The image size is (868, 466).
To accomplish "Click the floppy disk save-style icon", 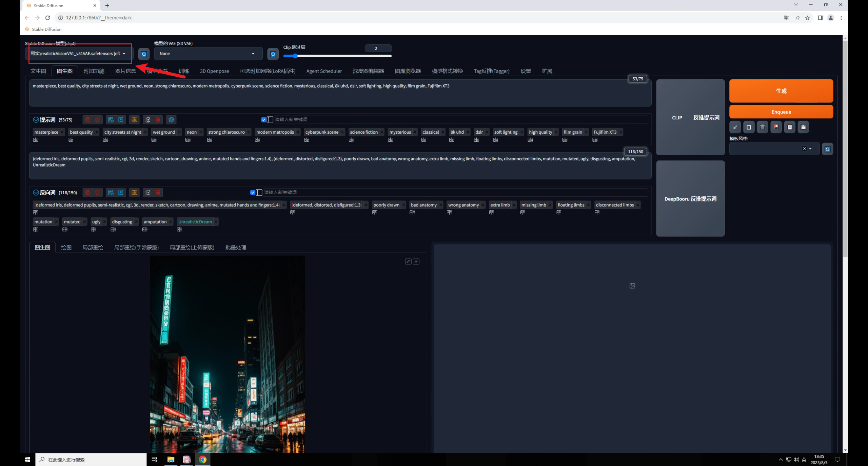I will (x=803, y=127).
